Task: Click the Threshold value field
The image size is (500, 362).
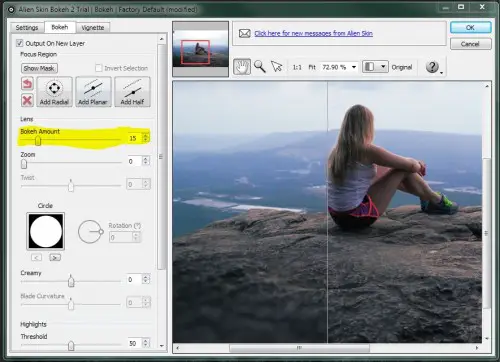Action: coord(134,343)
